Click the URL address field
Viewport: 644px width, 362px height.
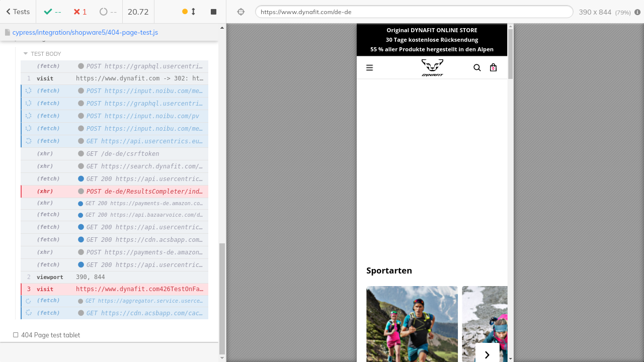414,12
